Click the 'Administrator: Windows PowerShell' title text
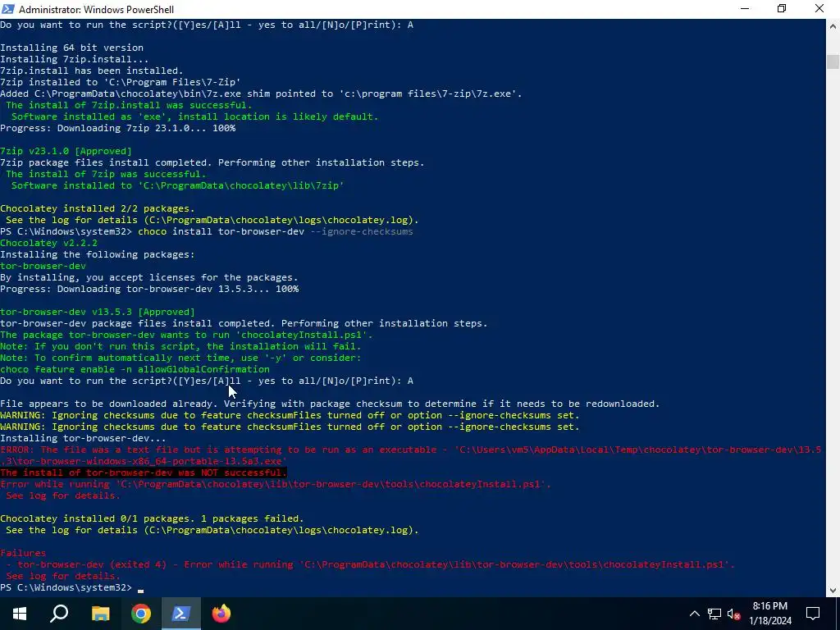 [97, 9]
